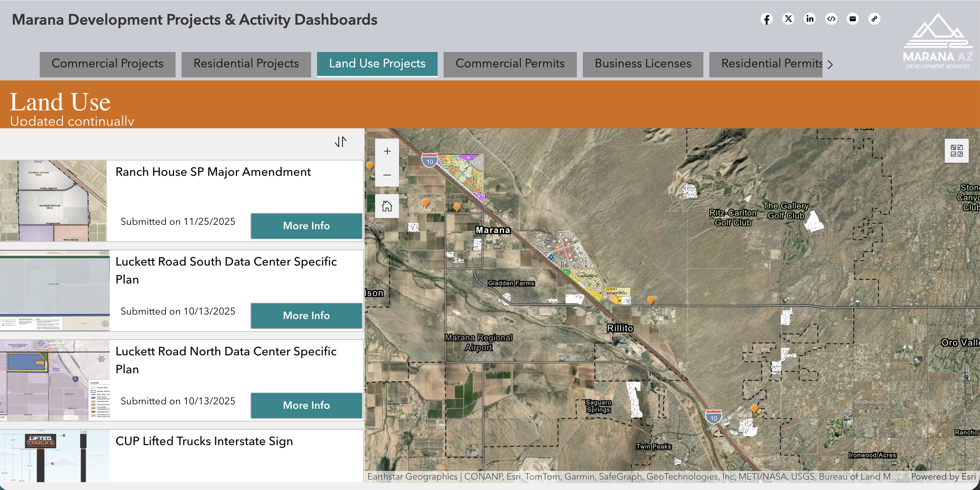Open Luckett Road North plan thumbnail
The image size is (980, 490).
(55, 380)
